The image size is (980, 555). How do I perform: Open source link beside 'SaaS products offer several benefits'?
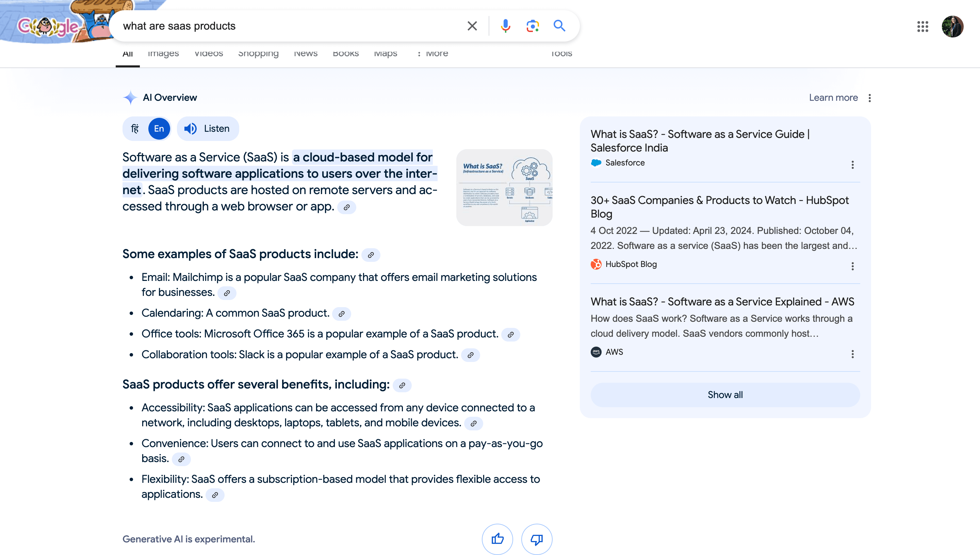point(402,385)
